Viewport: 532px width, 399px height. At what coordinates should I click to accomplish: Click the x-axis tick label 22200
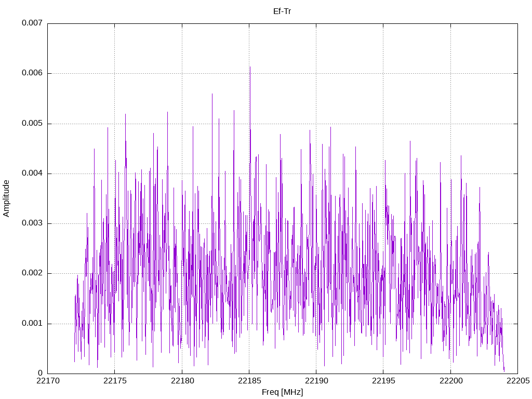[450, 381]
